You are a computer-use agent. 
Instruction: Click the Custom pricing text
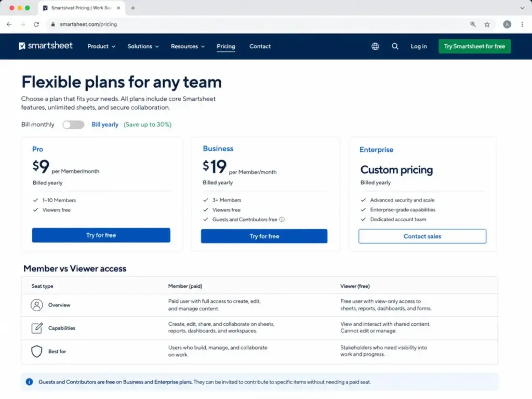396,170
